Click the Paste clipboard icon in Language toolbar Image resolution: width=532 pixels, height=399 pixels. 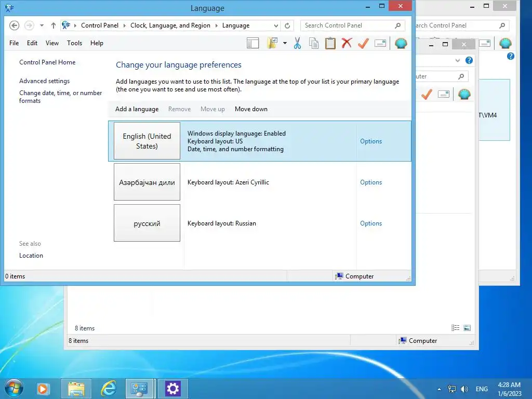[330, 43]
